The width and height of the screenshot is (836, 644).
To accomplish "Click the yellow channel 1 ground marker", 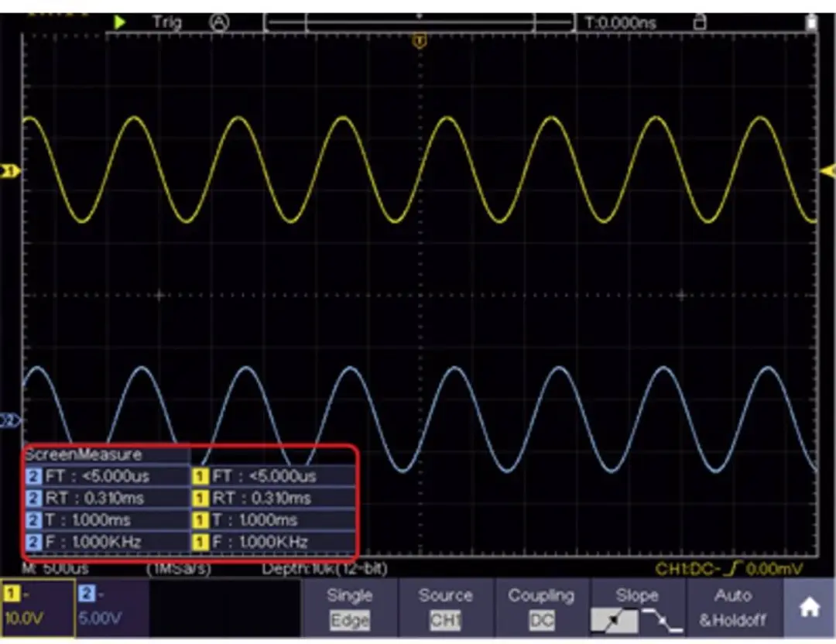I will click(x=10, y=171).
